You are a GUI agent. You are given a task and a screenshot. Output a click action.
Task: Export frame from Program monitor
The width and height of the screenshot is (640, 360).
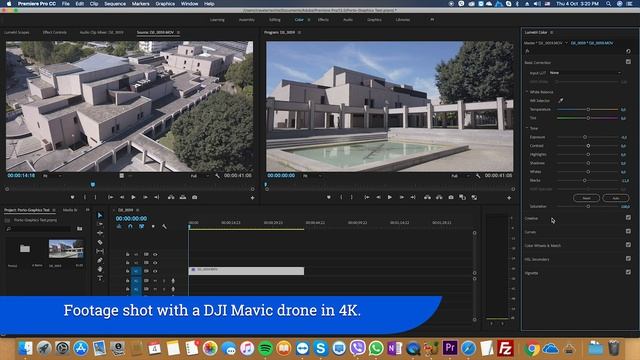pos(451,197)
